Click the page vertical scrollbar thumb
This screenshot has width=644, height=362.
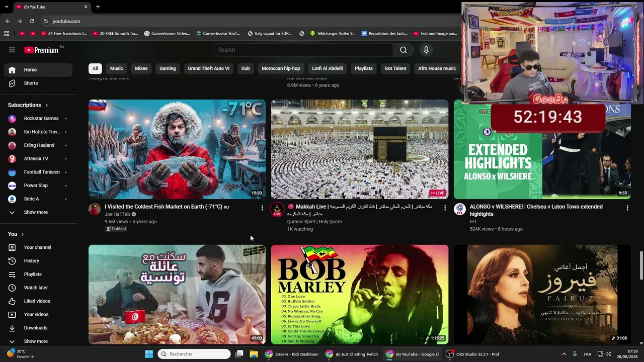tap(641, 265)
